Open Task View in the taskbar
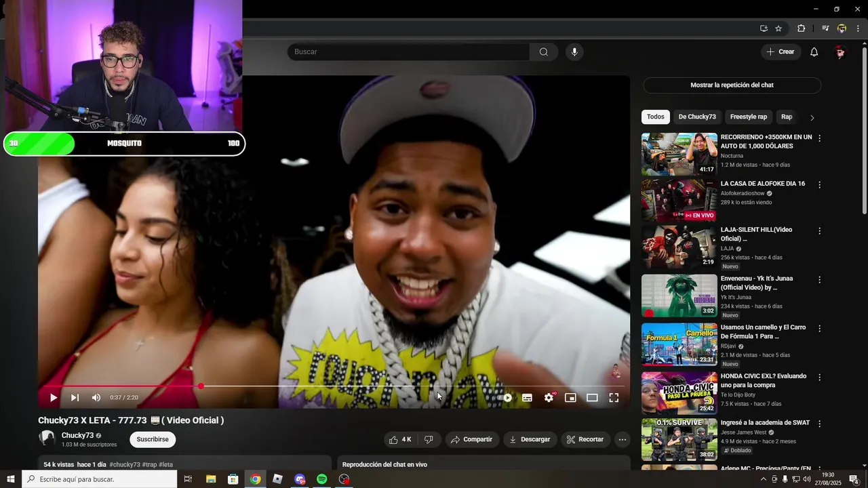 click(x=188, y=479)
